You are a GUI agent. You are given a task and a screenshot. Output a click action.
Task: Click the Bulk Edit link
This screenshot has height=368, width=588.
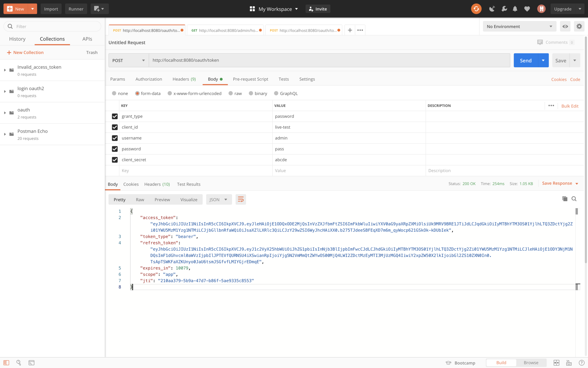coord(570,106)
